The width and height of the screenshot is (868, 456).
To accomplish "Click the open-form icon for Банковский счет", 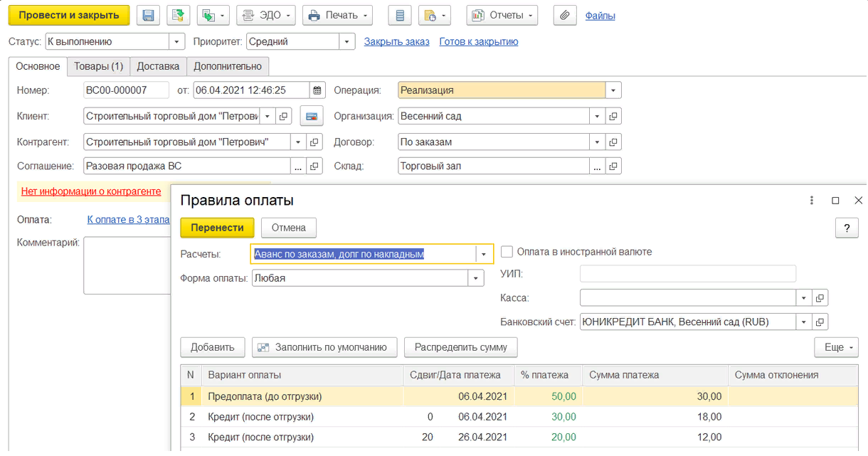I will [820, 322].
